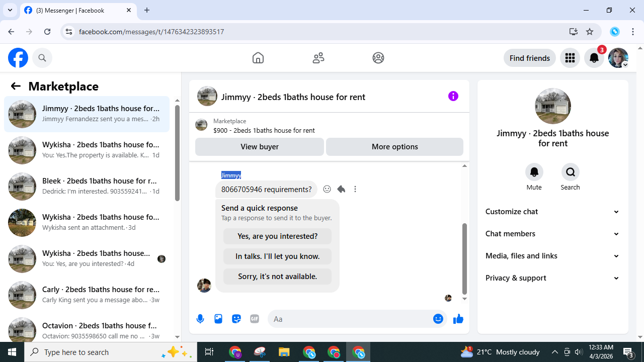Image resolution: width=644 pixels, height=362 pixels.
Task: Search in conversation using the magnifier icon
Action: 571,172
